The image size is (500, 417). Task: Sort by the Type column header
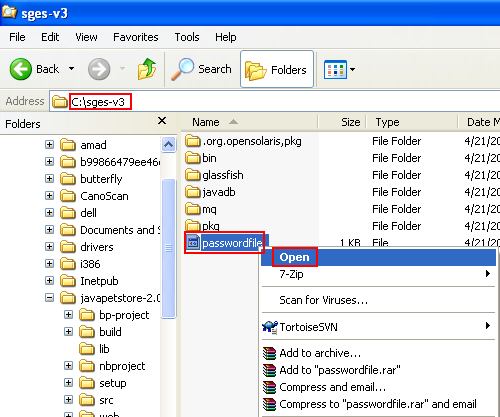click(412, 122)
